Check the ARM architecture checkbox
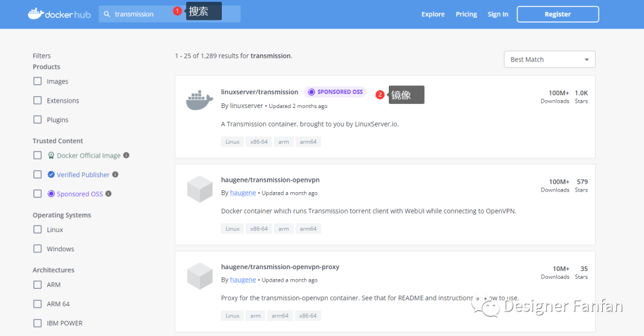Screen dimensions: 644x336 [38, 285]
